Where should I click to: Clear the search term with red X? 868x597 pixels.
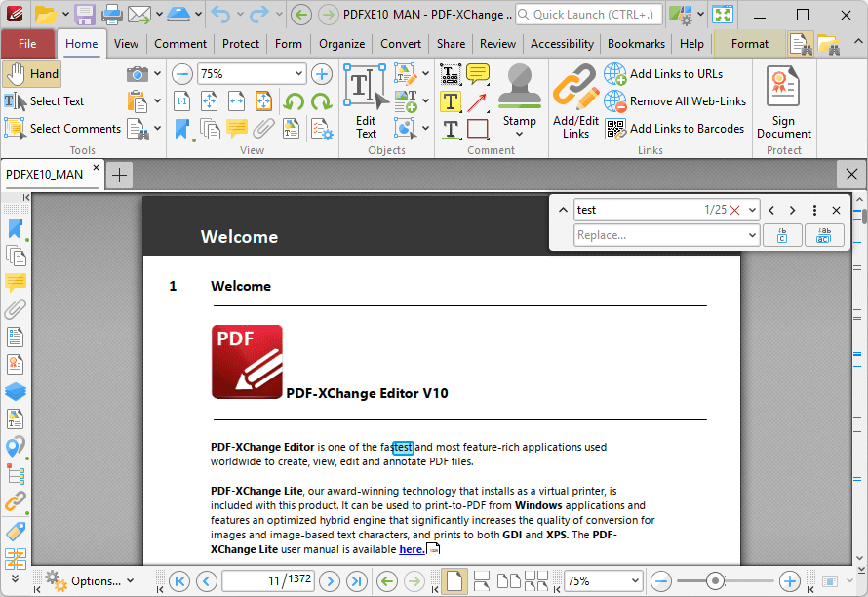pos(735,210)
